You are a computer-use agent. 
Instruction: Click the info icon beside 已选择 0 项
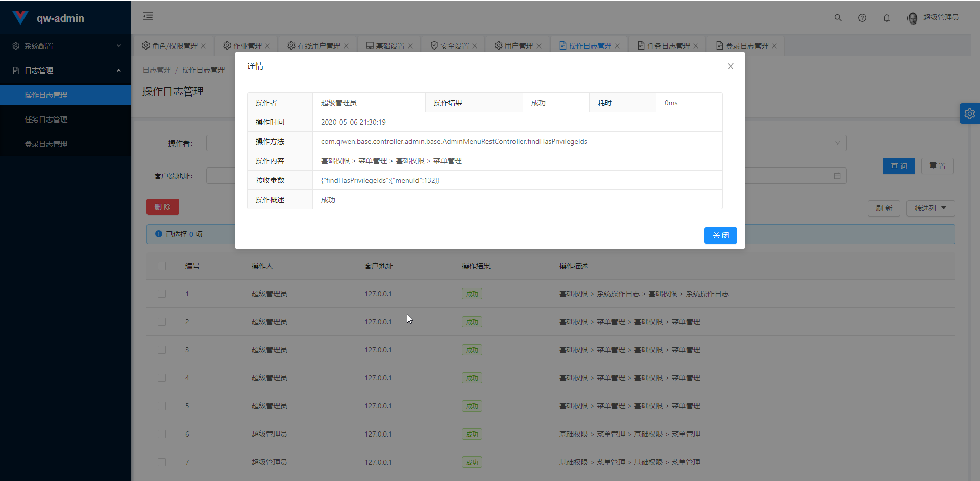(x=159, y=234)
